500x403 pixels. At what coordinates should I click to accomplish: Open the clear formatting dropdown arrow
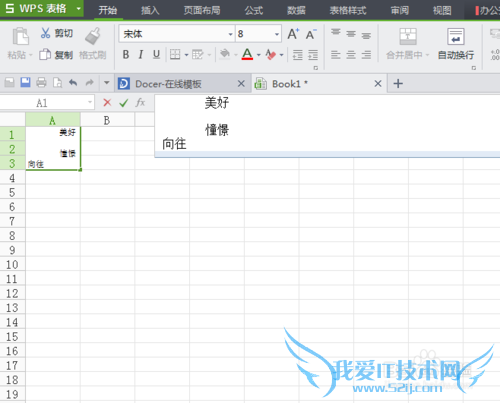(282, 55)
